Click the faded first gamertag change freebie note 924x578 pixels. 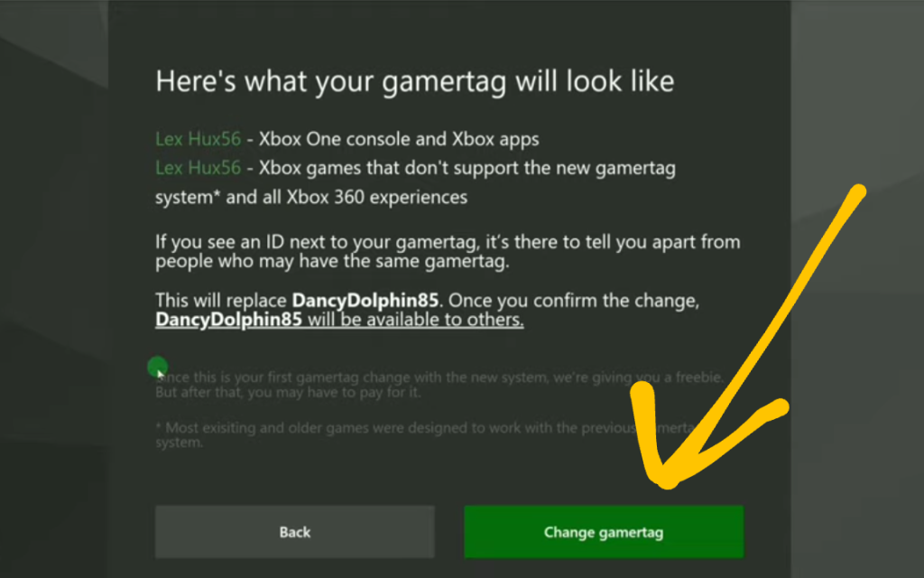439,385
